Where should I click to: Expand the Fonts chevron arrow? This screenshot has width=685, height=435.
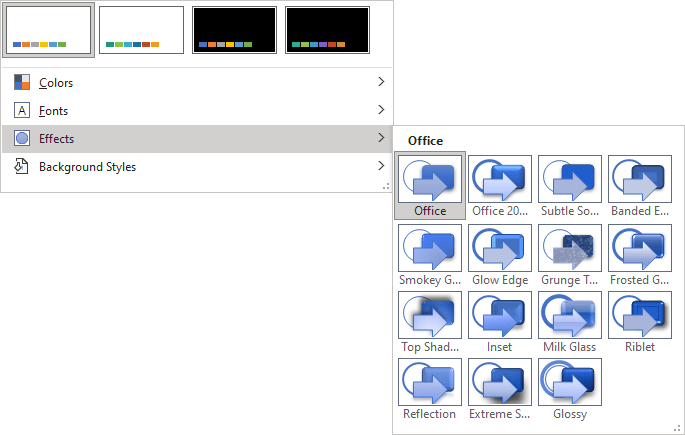381,110
